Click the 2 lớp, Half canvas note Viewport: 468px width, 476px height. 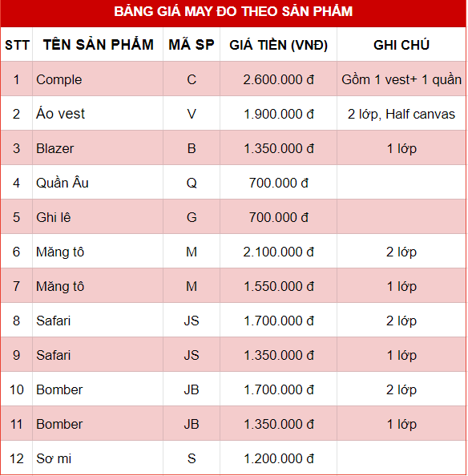(x=401, y=114)
